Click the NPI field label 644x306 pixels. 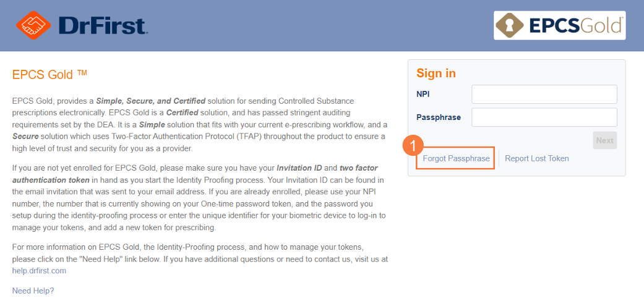point(423,95)
